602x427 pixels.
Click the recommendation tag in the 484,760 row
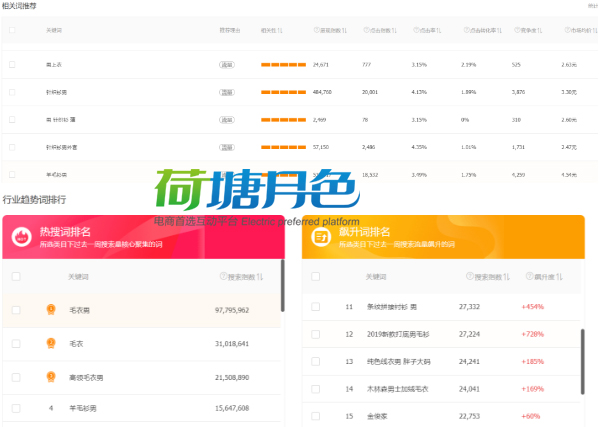click(x=227, y=92)
